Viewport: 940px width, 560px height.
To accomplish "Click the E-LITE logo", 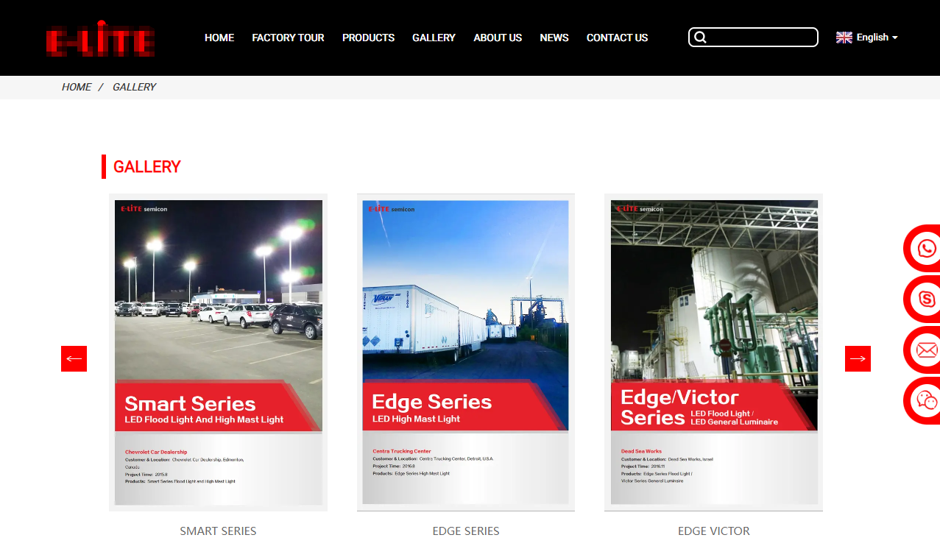I will point(100,38).
